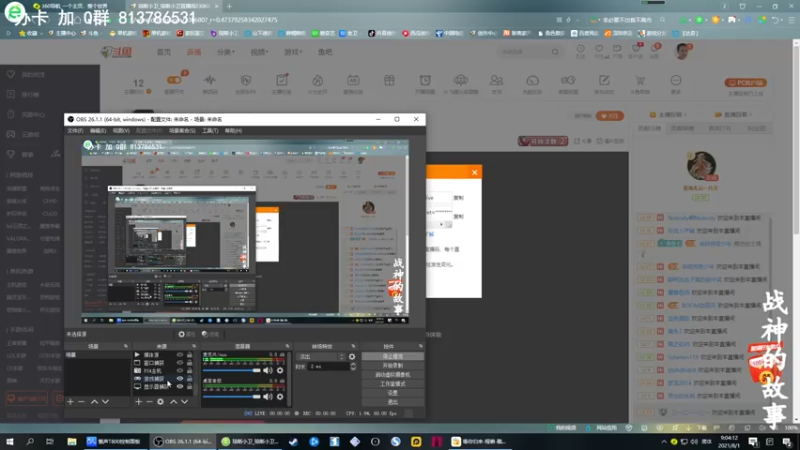800x450 pixels.
Task: Move the selected source up
Action: click(x=173, y=402)
